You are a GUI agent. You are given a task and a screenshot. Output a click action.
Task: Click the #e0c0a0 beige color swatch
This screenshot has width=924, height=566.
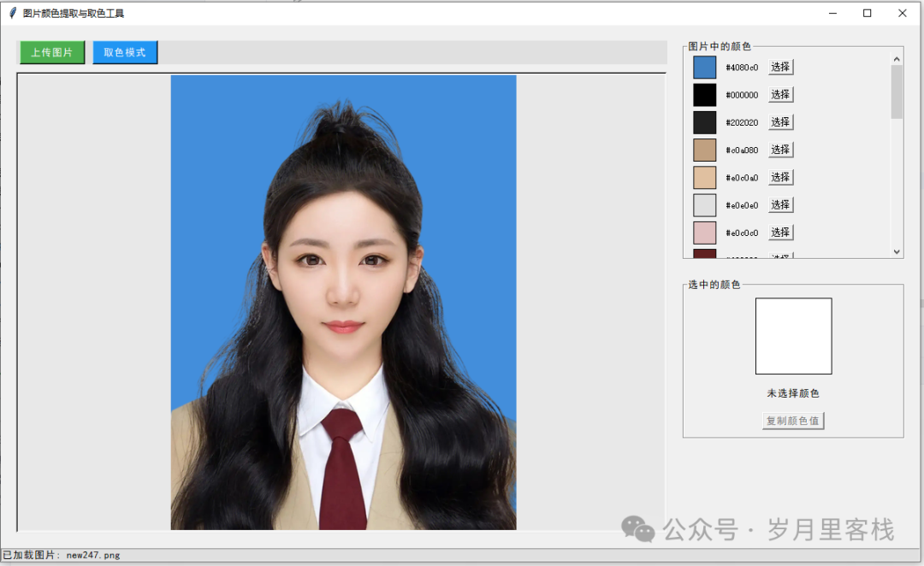(x=705, y=178)
